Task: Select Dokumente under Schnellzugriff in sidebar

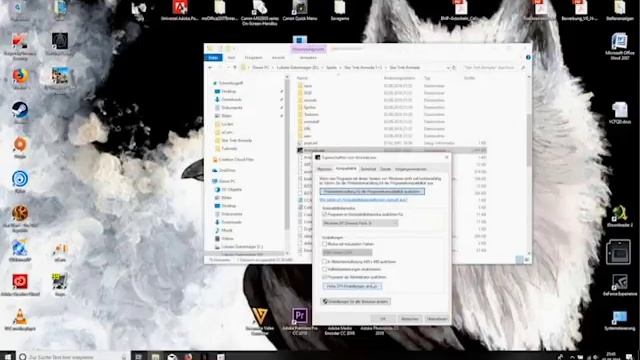Action: pos(229,108)
